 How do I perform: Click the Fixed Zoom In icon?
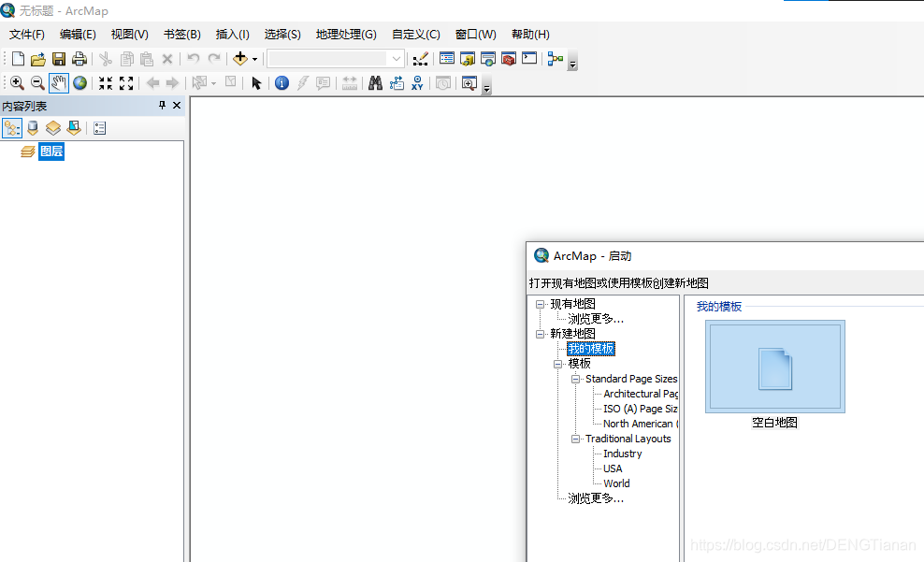pos(106,83)
